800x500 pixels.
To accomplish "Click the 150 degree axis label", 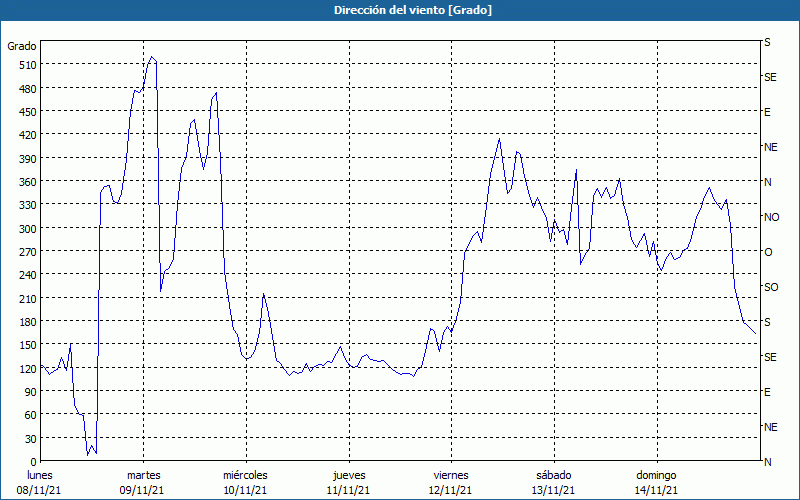I will coord(28,345).
